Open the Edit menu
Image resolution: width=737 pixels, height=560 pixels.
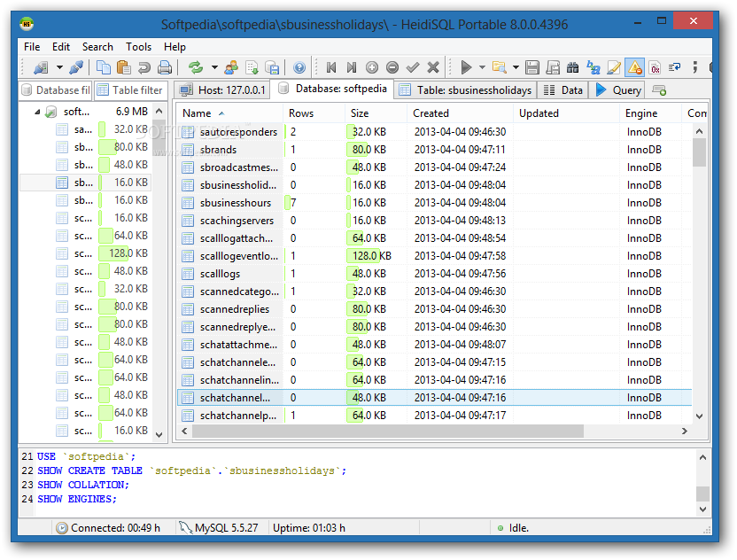pos(61,47)
